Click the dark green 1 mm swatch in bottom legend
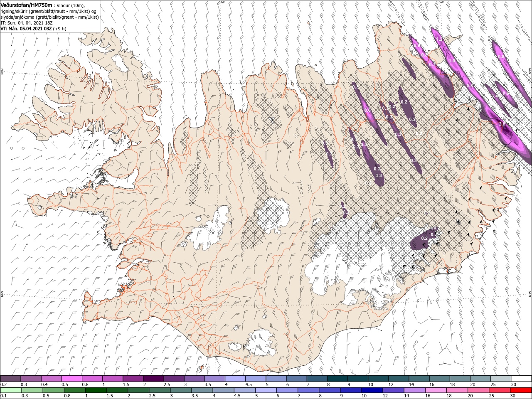 coord(96,391)
